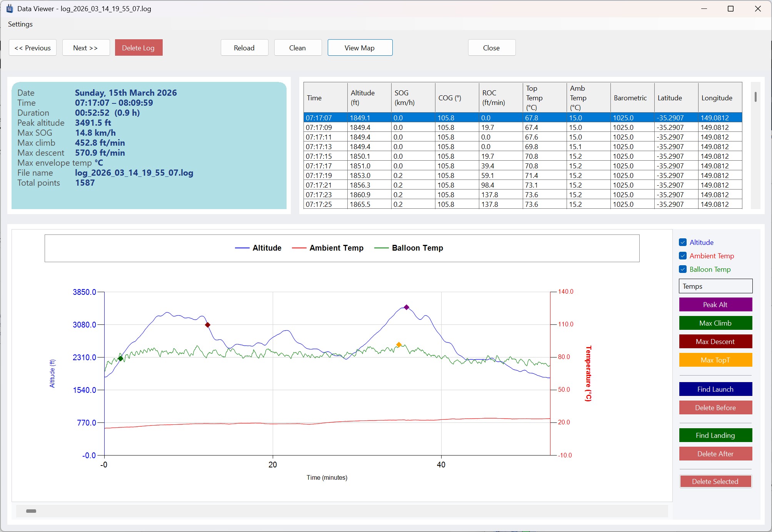Click the Top Temp cell 69.8
772x532 pixels.
(x=545, y=146)
